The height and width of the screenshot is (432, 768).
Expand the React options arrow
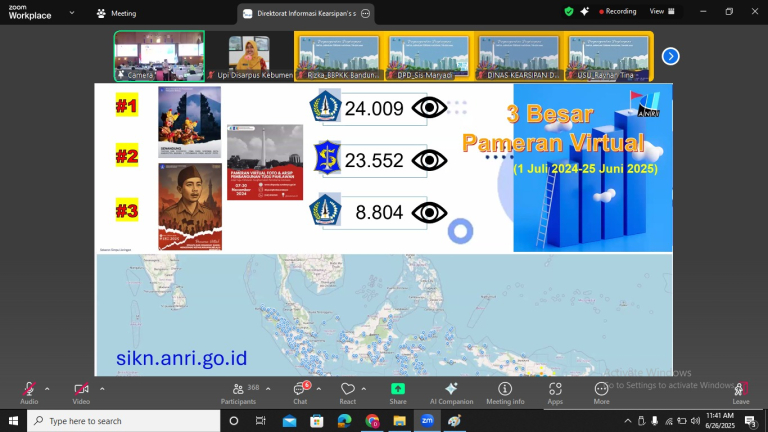(x=363, y=389)
